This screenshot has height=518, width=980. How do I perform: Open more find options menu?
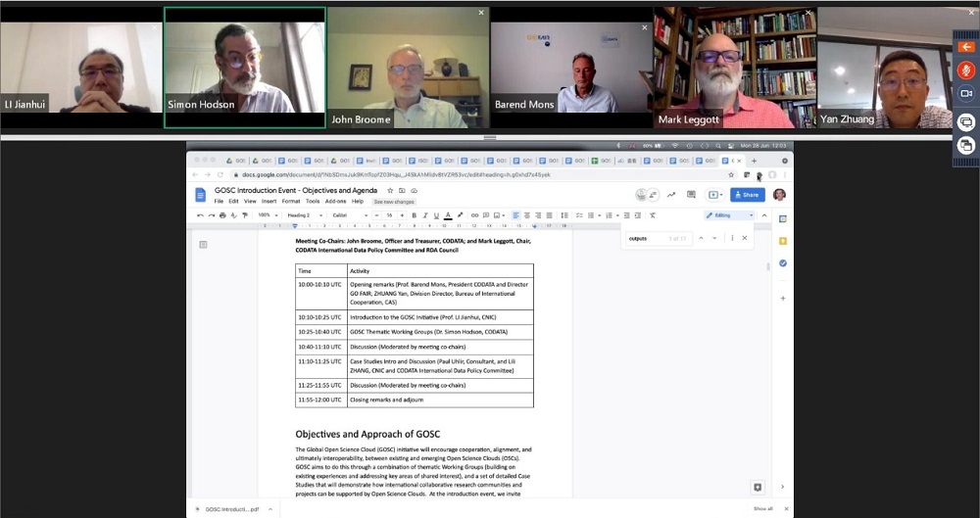732,238
